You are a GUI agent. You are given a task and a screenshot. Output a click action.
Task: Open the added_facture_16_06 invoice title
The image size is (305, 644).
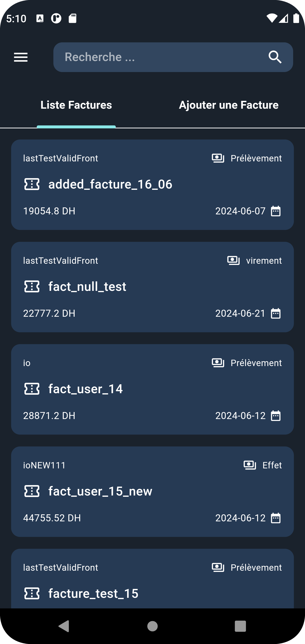(x=110, y=185)
